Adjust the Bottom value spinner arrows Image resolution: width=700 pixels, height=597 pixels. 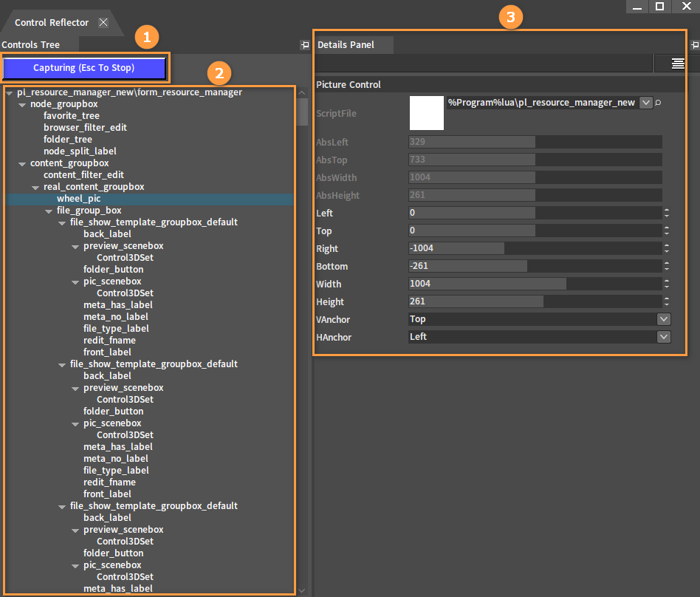pos(667,266)
